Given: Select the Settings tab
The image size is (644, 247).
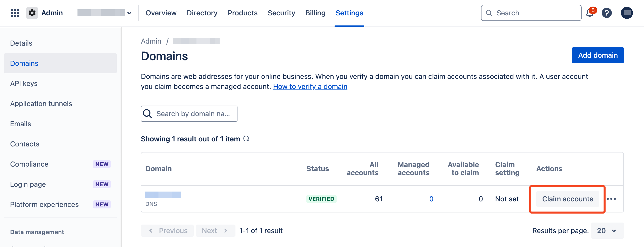Looking at the screenshot, I should pos(349,13).
